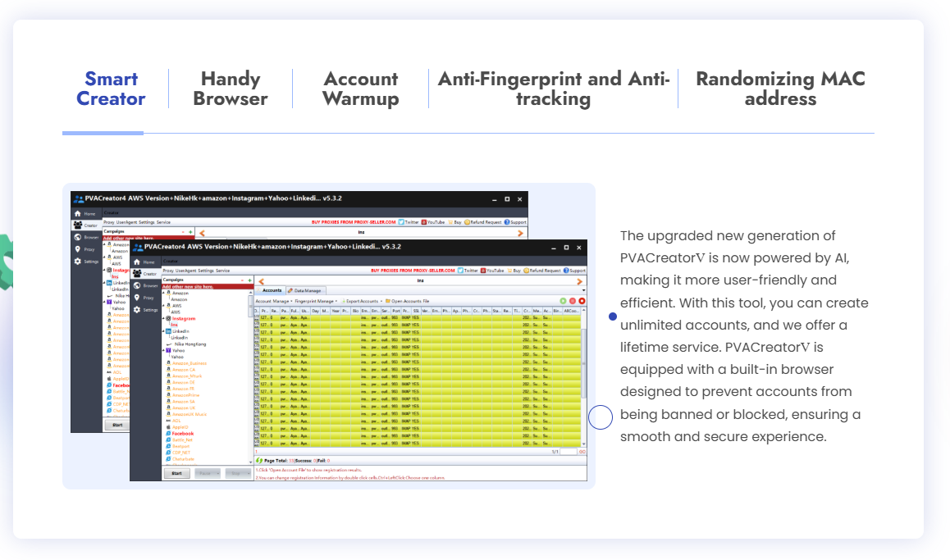This screenshot has height=560, width=950.
Task: Open Pause dropdown button in front window
Action: [208, 473]
